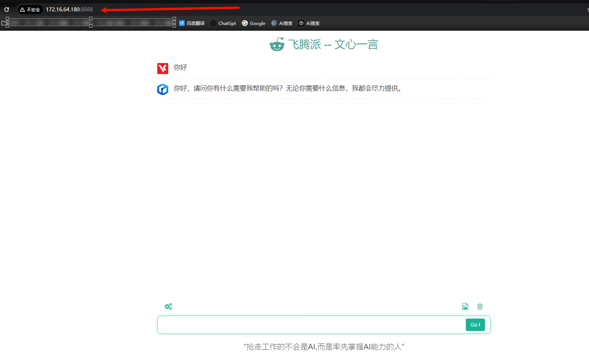Reload the page with the refresh icon

point(7,10)
